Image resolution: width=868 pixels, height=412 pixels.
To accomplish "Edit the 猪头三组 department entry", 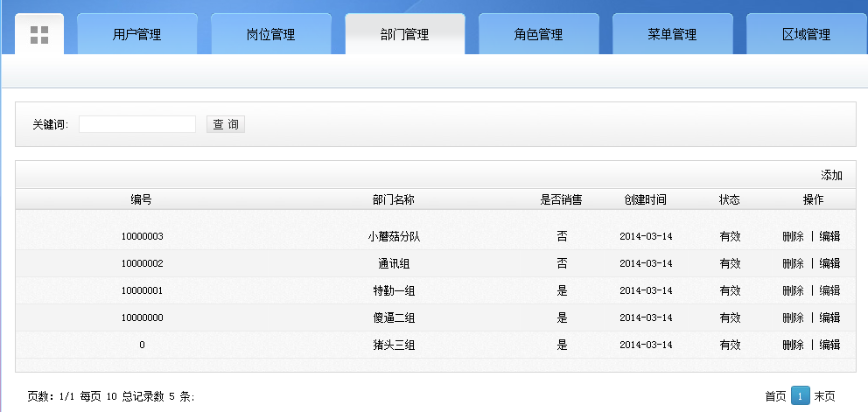I will point(829,345).
